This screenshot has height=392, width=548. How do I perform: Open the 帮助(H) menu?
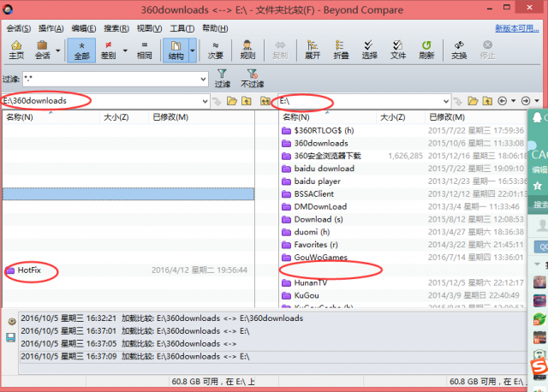pyautogui.click(x=215, y=28)
